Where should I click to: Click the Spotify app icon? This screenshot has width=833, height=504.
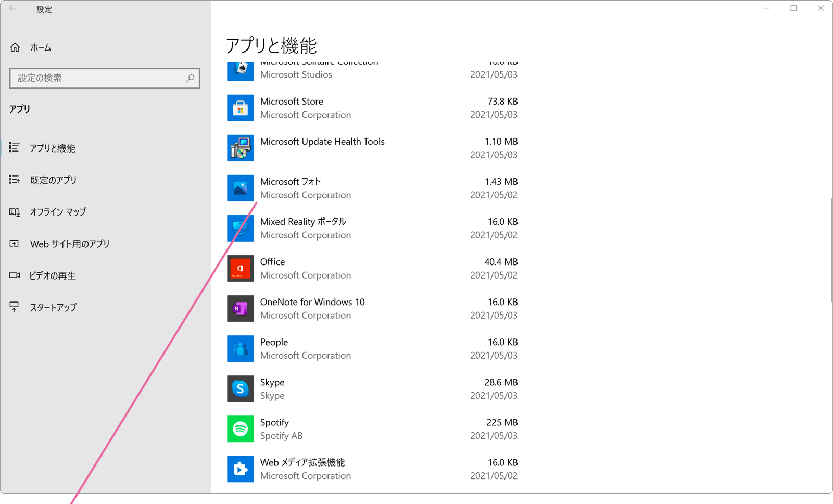[x=240, y=429]
